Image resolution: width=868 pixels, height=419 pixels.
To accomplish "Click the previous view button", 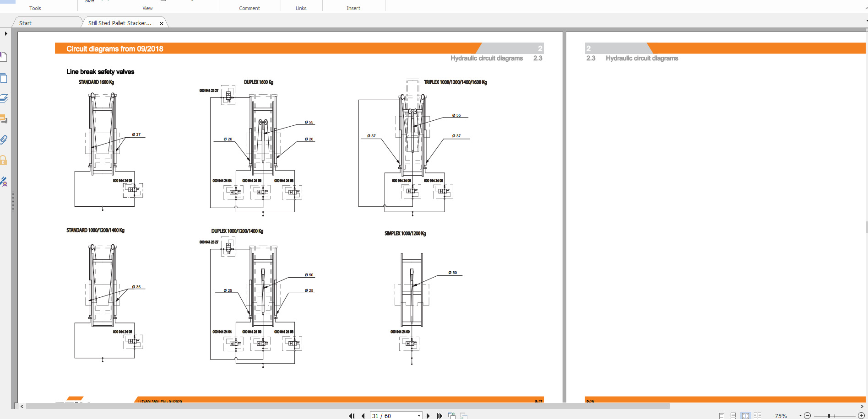I will coord(452,416).
